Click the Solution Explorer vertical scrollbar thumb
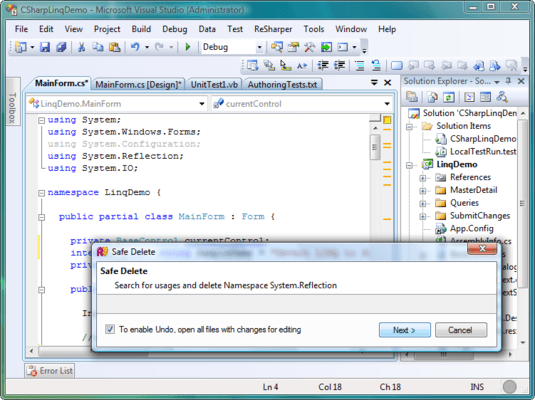The width and height of the screenshot is (535, 400). click(x=522, y=203)
